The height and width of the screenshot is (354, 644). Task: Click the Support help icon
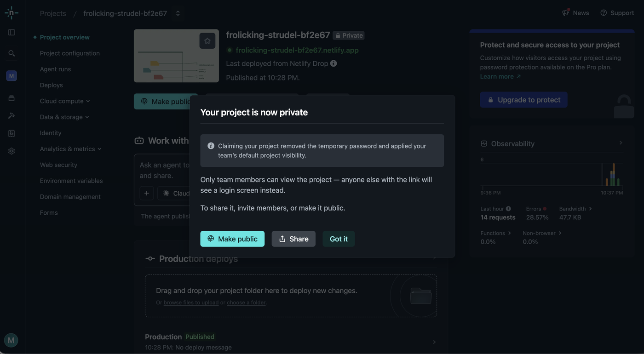click(x=604, y=13)
